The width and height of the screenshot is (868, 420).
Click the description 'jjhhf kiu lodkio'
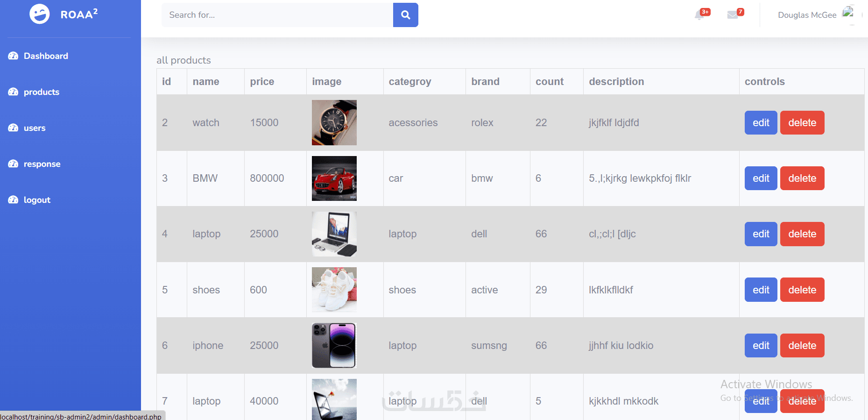click(x=621, y=345)
